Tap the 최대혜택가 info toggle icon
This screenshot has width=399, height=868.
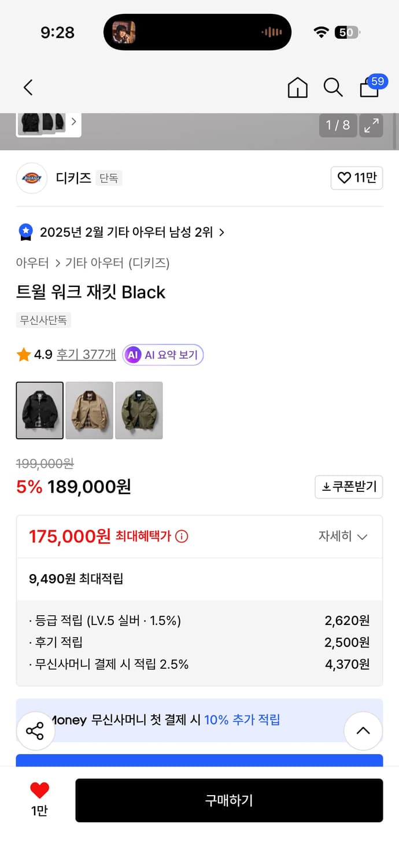tap(182, 536)
